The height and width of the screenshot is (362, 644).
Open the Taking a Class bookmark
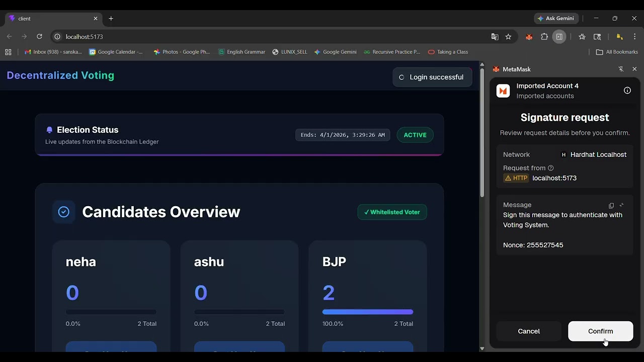click(x=448, y=52)
